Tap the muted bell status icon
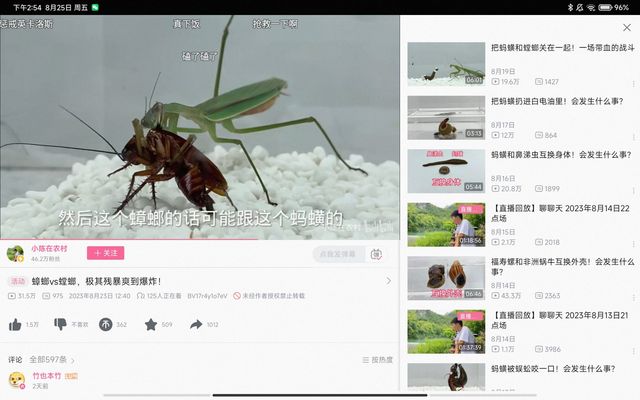Image resolution: width=640 pixels, height=400 pixels. pyautogui.click(x=580, y=7)
